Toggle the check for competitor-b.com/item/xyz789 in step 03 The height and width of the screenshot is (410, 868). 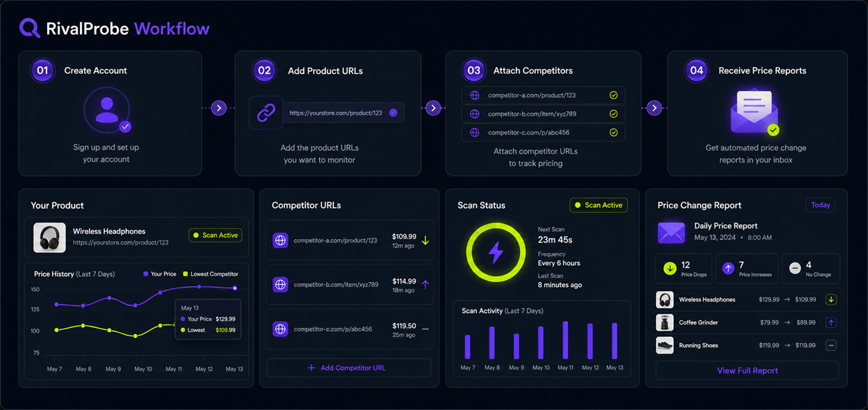614,114
